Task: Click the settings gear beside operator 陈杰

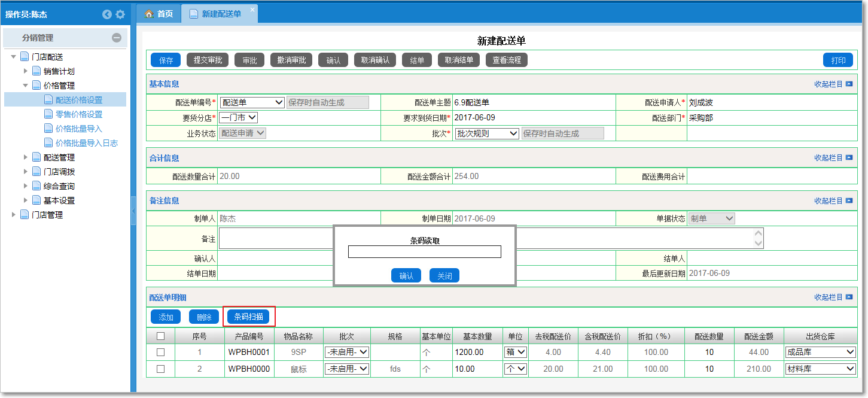Action: [x=121, y=14]
